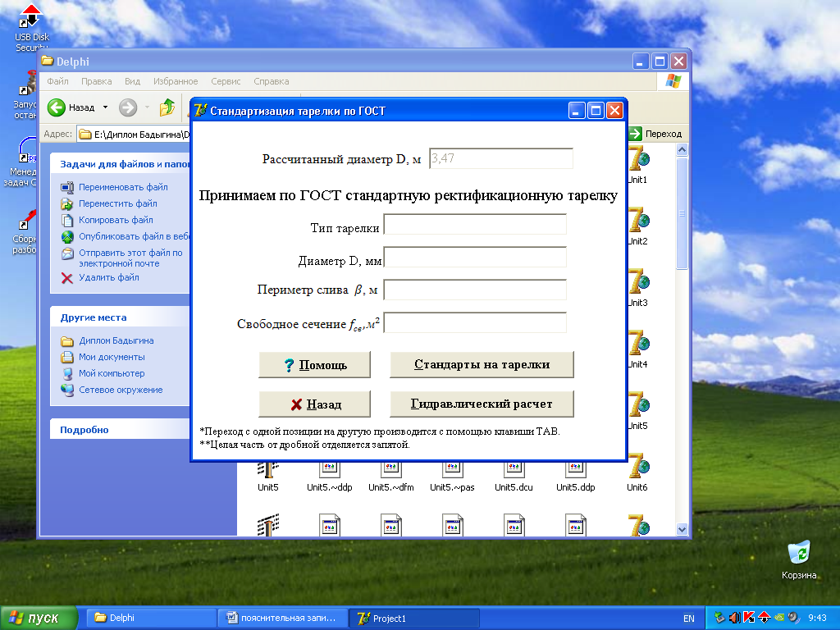Collapse the Другие места panel
The width and height of the screenshot is (840, 630).
(120, 317)
